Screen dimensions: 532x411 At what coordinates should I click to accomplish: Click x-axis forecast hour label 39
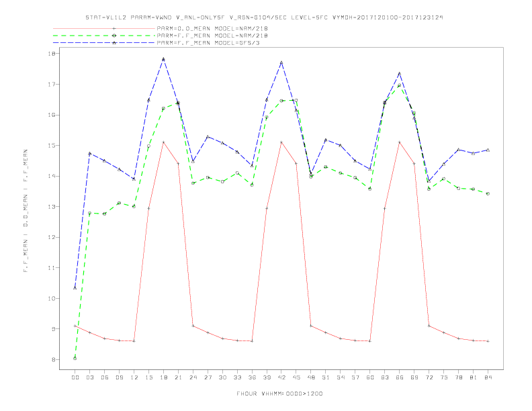point(267,377)
